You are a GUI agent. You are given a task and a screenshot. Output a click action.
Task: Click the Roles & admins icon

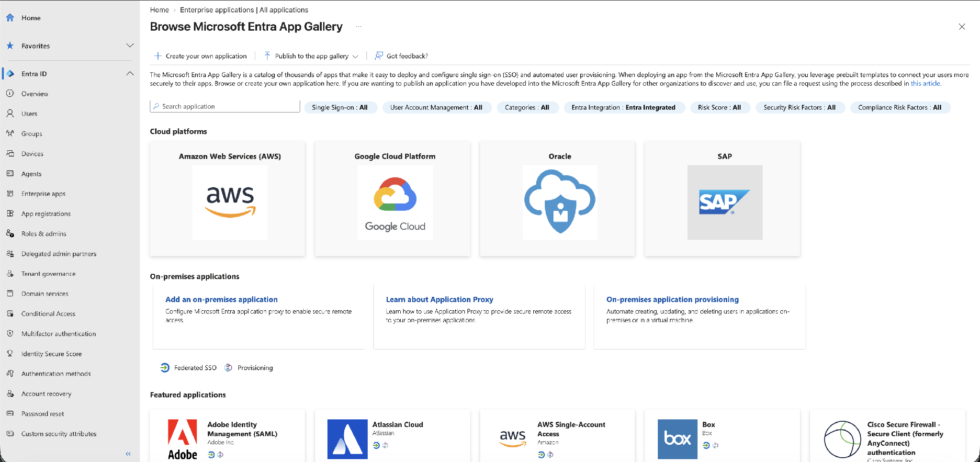[10, 234]
